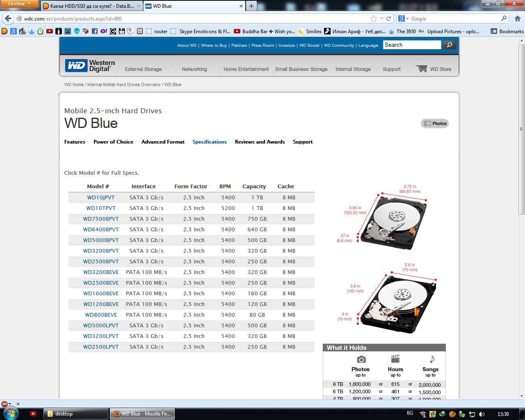Click the volume speaker icon in system tray
The height and width of the screenshot is (420, 525).
click(482, 414)
